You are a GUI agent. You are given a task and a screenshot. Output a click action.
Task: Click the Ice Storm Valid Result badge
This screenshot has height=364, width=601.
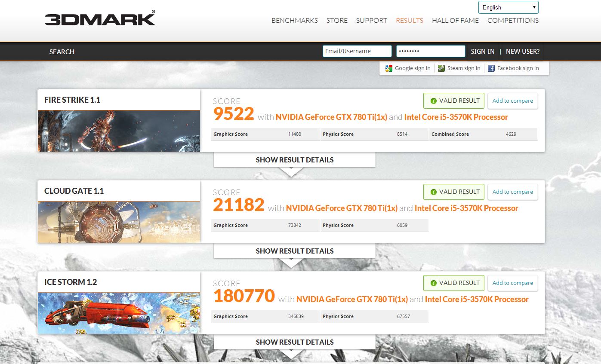tap(454, 283)
